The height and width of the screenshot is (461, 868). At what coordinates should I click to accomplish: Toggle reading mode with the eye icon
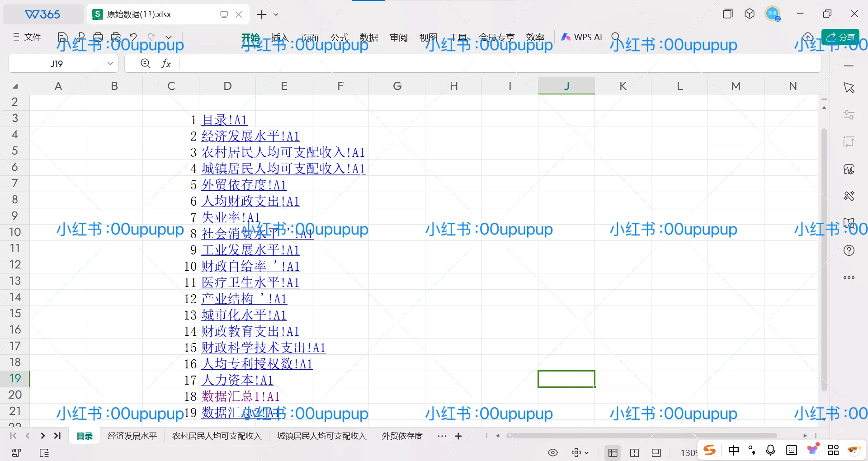click(x=553, y=452)
